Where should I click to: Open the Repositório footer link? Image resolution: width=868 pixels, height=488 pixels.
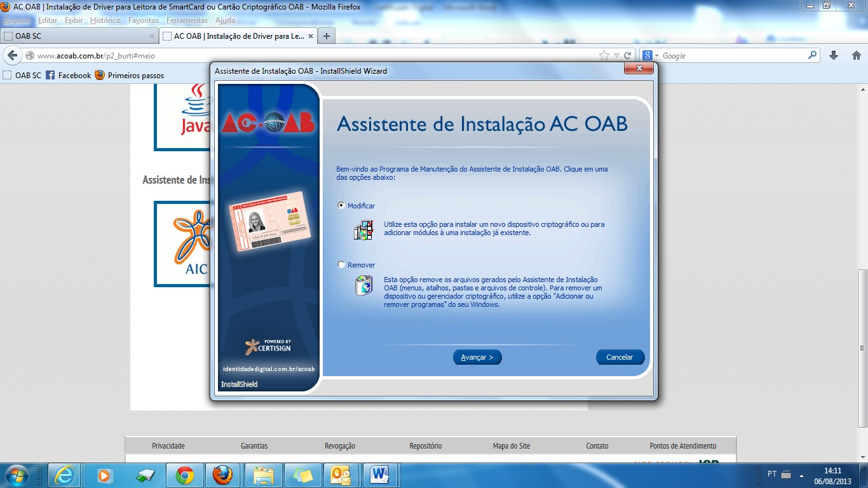point(426,446)
